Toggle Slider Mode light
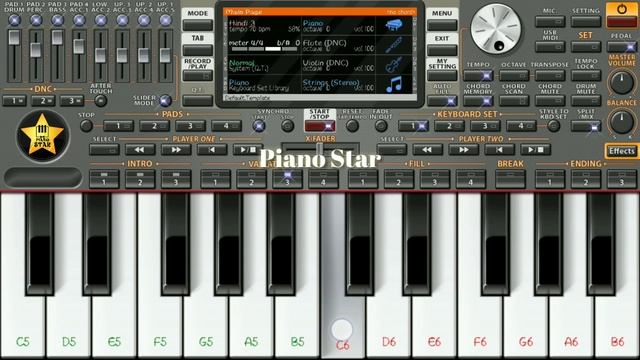This screenshot has width=640, height=360. (165, 100)
